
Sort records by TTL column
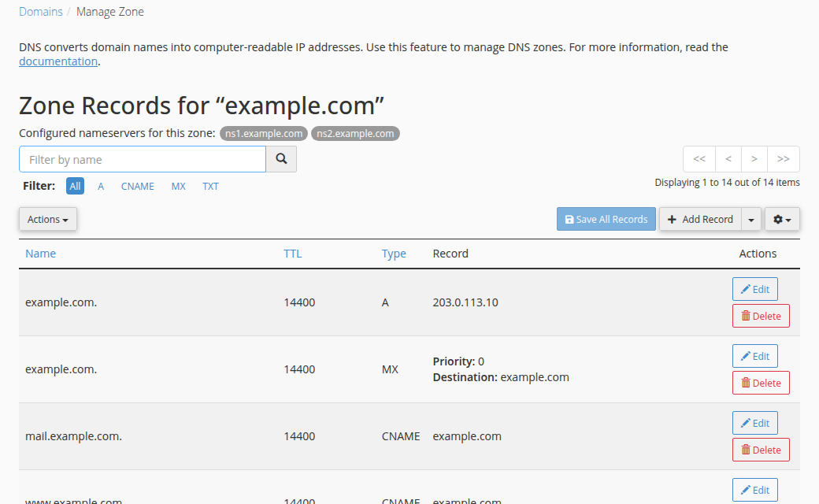tap(292, 254)
